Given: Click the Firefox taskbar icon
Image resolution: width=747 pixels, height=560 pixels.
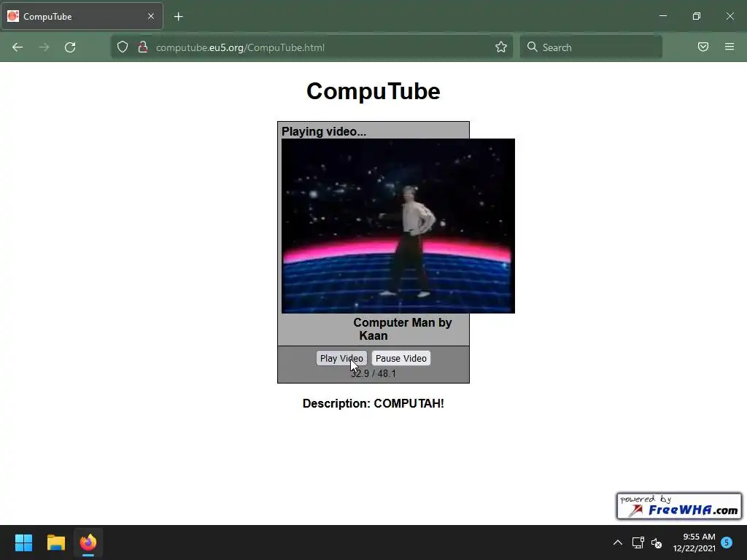Looking at the screenshot, I should tap(88, 542).
